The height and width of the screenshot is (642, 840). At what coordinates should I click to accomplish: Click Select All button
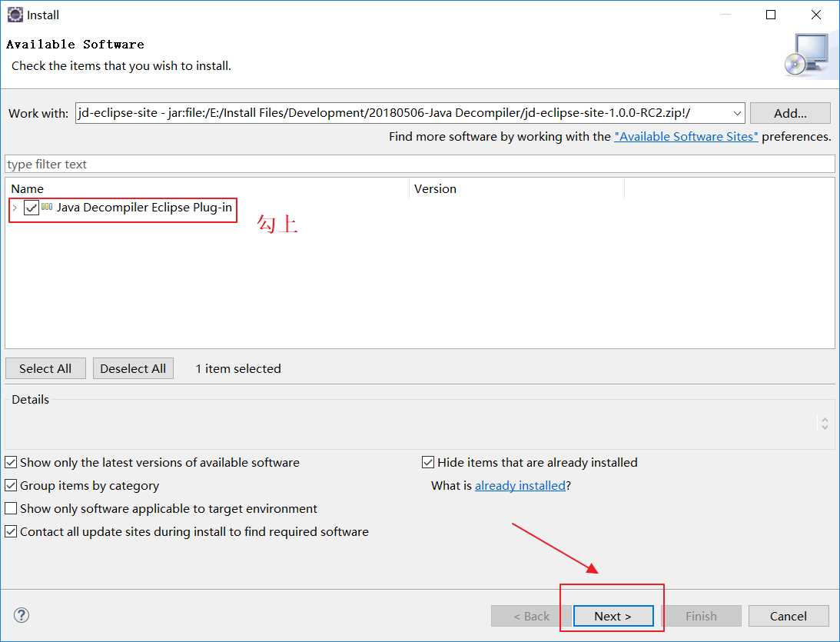45,368
